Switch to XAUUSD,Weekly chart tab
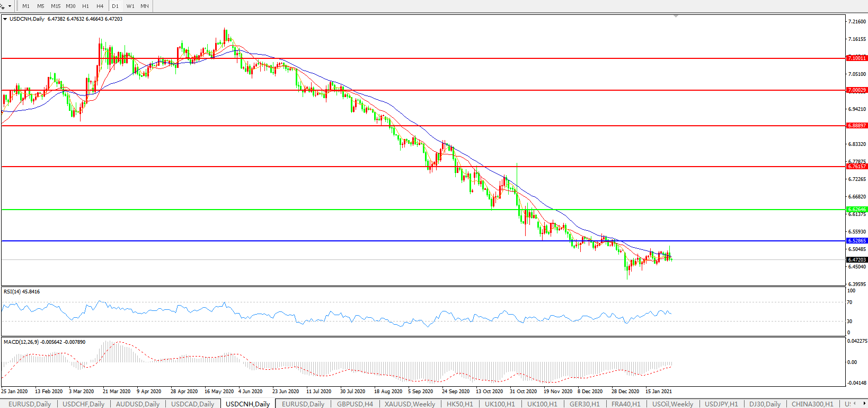 click(x=410, y=404)
